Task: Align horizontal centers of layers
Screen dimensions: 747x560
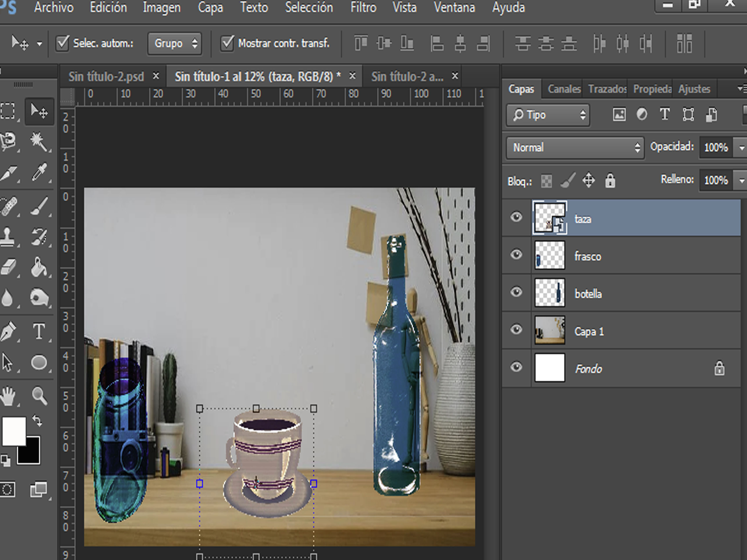Action: pos(460,43)
